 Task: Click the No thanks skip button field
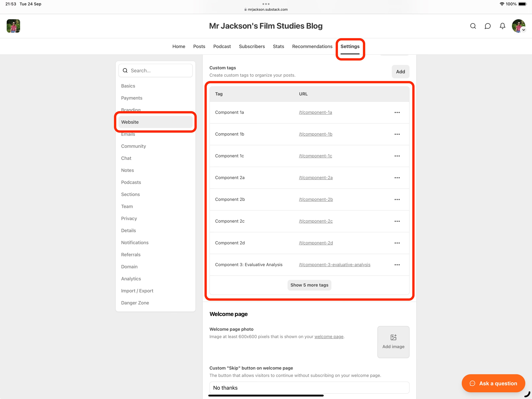tap(309, 388)
